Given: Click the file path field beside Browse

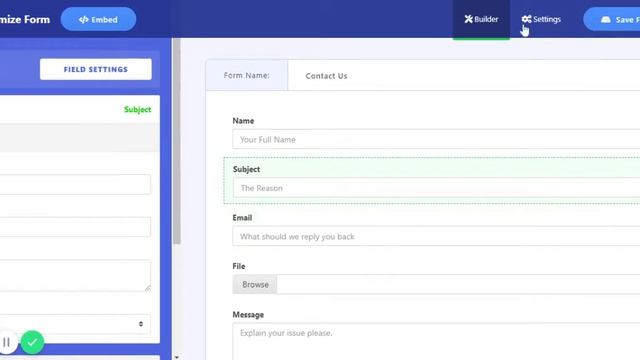Looking at the screenshot, I should click(x=458, y=284).
